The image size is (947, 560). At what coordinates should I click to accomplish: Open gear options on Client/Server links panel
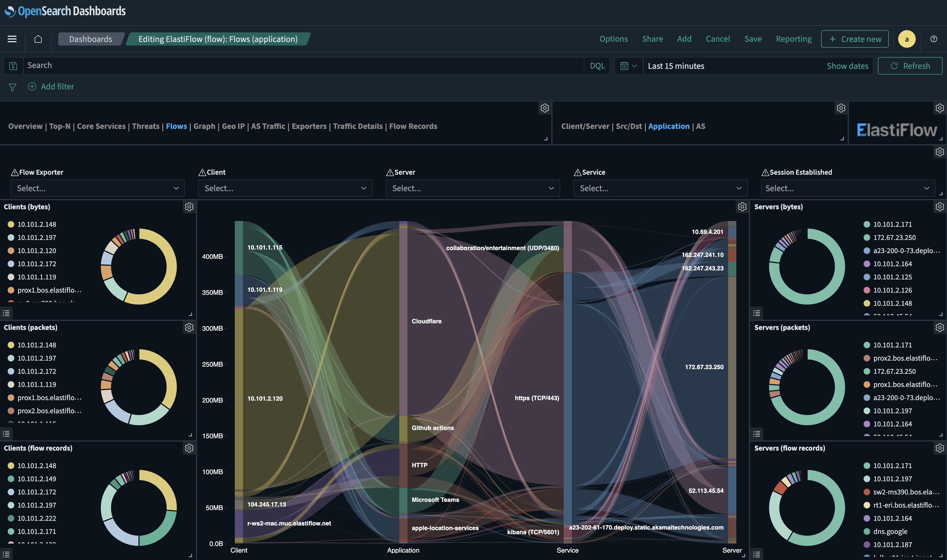tap(841, 108)
